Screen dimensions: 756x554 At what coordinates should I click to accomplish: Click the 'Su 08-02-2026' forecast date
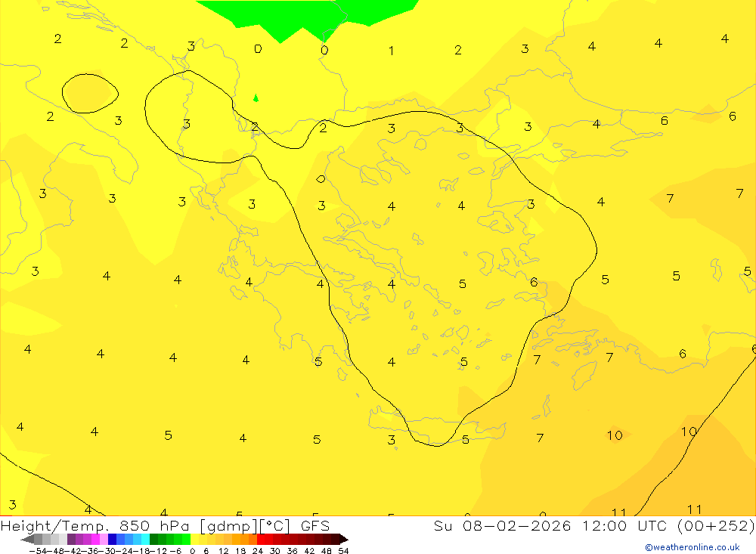click(x=502, y=525)
